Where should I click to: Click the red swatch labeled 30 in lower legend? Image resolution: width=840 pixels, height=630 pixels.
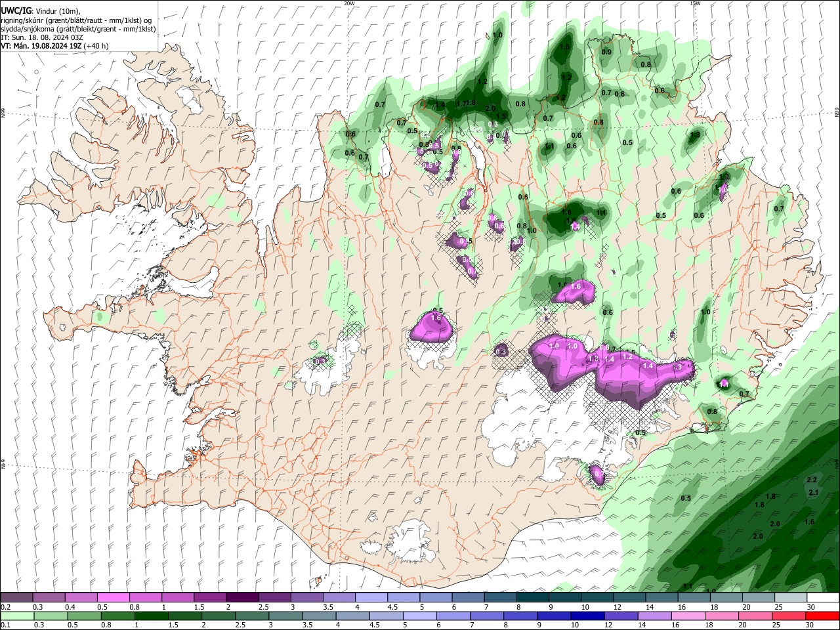pyautogui.click(x=823, y=616)
